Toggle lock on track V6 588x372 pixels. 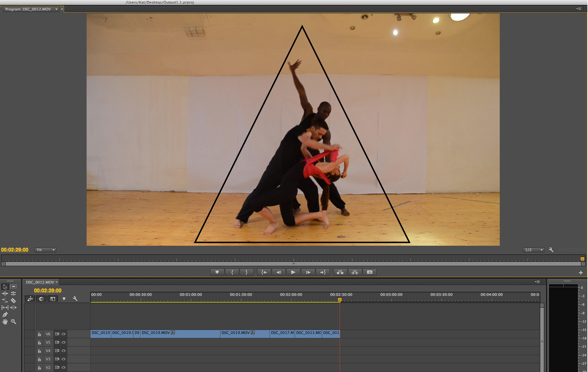[x=40, y=334]
